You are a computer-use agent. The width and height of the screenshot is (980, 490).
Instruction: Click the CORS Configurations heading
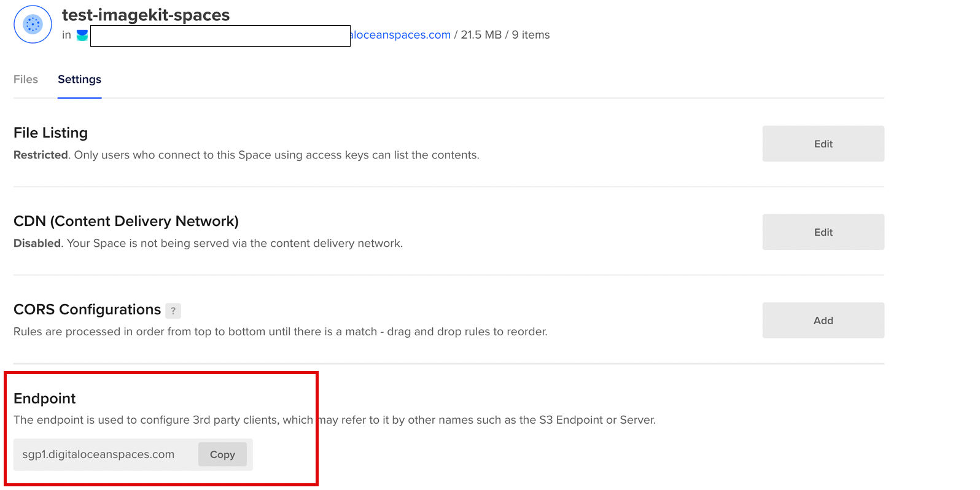[x=87, y=309]
